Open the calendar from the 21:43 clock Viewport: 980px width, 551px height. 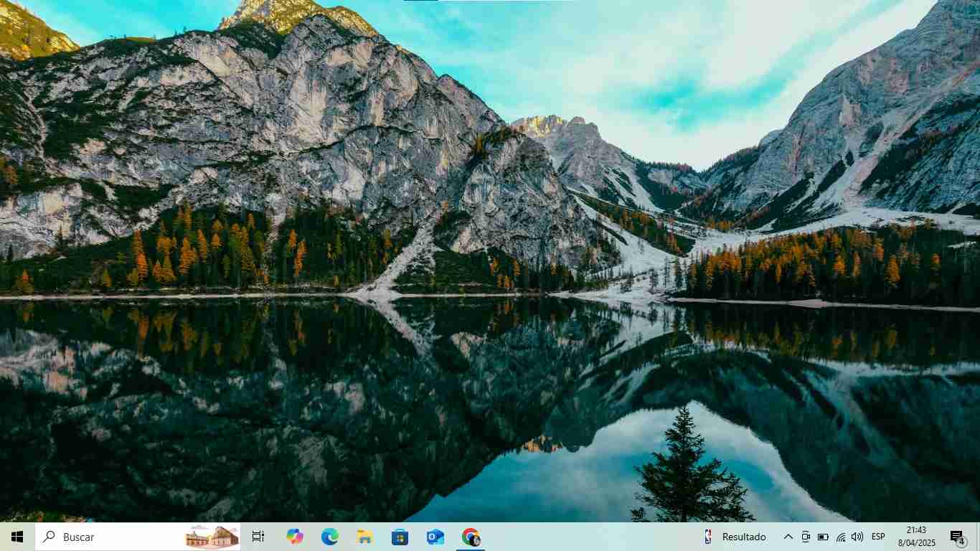(916, 537)
